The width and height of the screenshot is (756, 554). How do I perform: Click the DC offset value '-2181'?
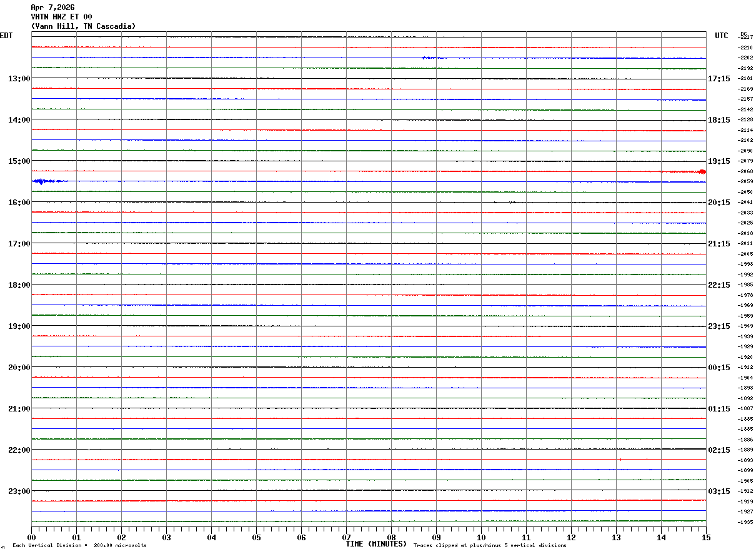pyautogui.click(x=746, y=79)
